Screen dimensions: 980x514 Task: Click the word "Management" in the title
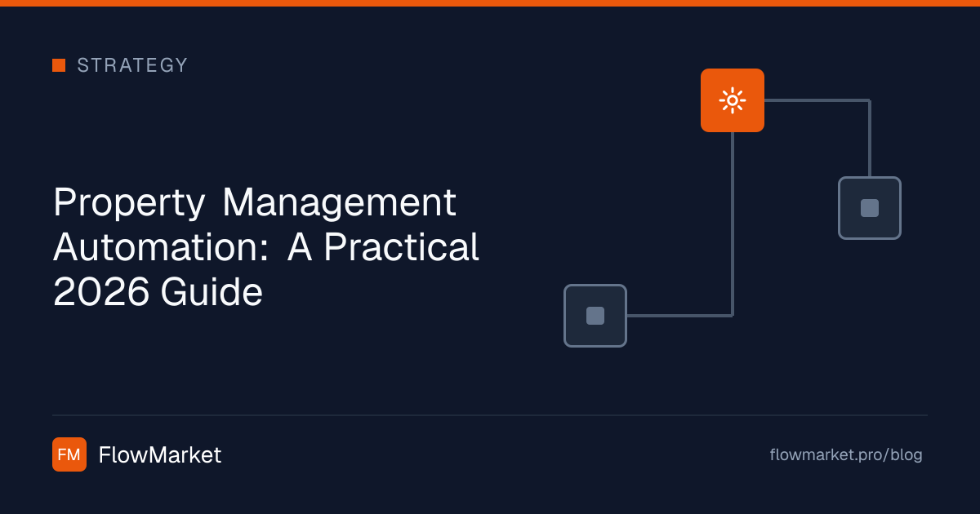(339, 202)
